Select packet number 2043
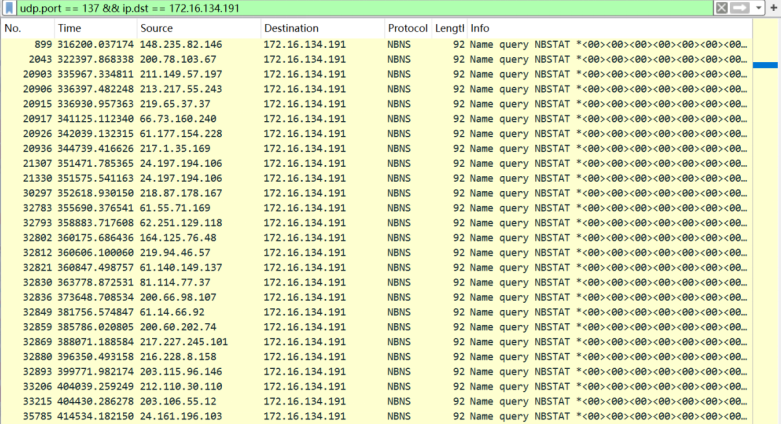 [40, 59]
